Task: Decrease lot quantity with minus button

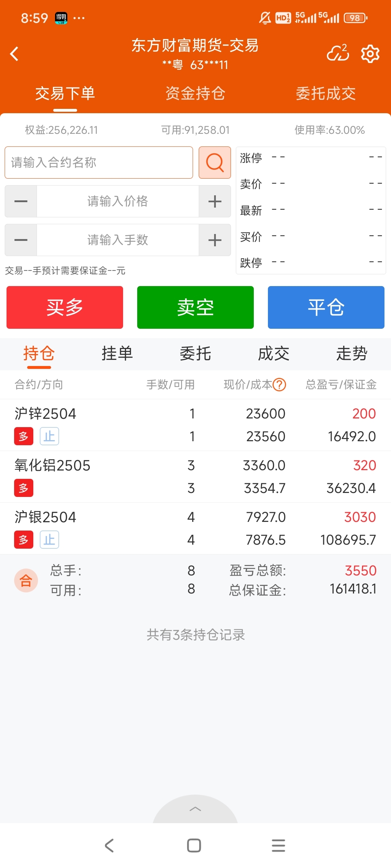Action: click(21, 240)
